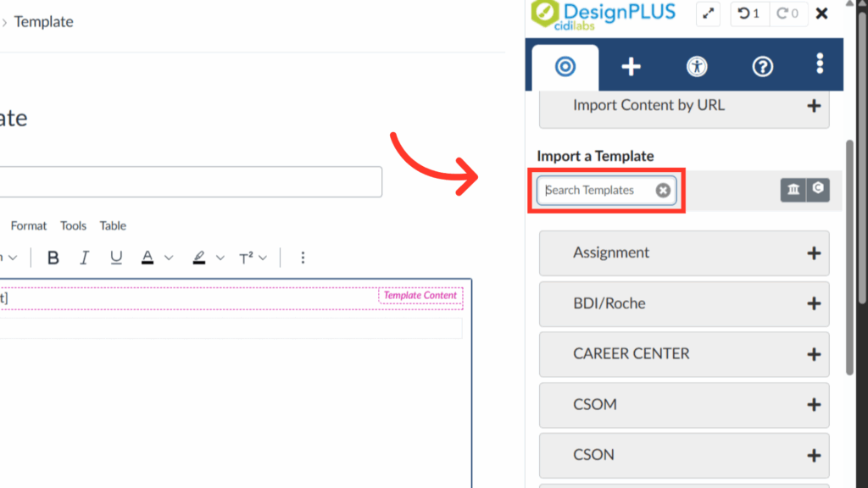Select the Canvas Commons hexagon icon
This screenshot has height=488, width=868.
click(817, 190)
